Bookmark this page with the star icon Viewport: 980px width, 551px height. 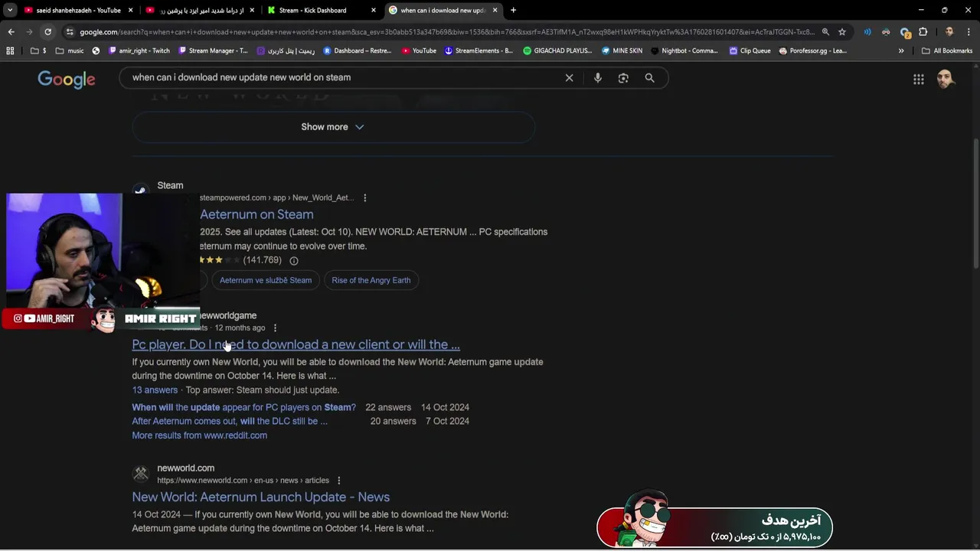pyautogui.click(x=842, y=32)
